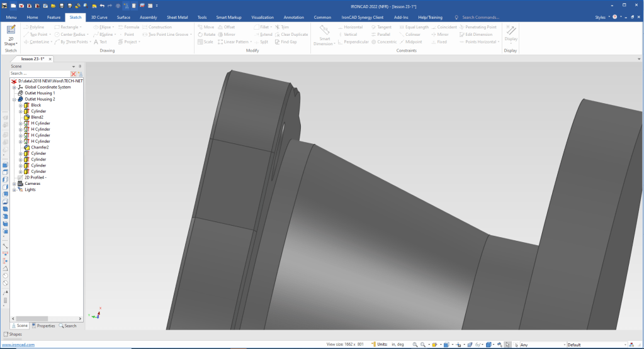Click the 2D Shape sketch tool

pyautogui.click(x=11, y=35)
